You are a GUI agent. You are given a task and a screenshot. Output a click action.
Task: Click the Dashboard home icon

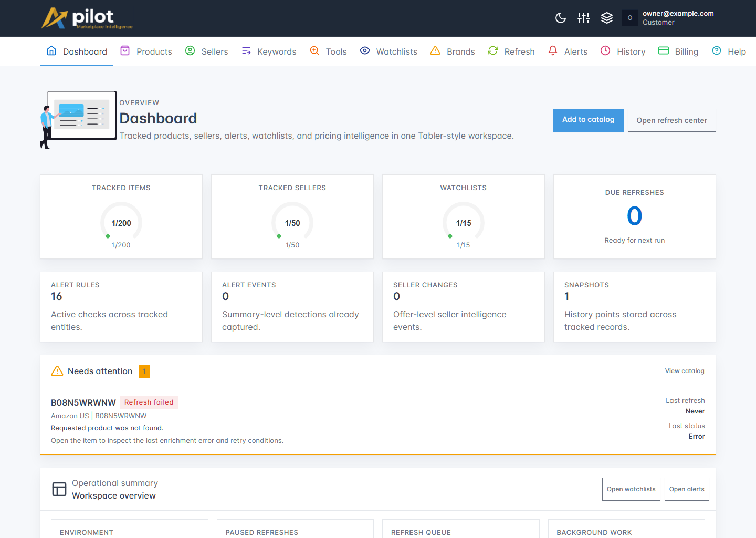point(51,51)
